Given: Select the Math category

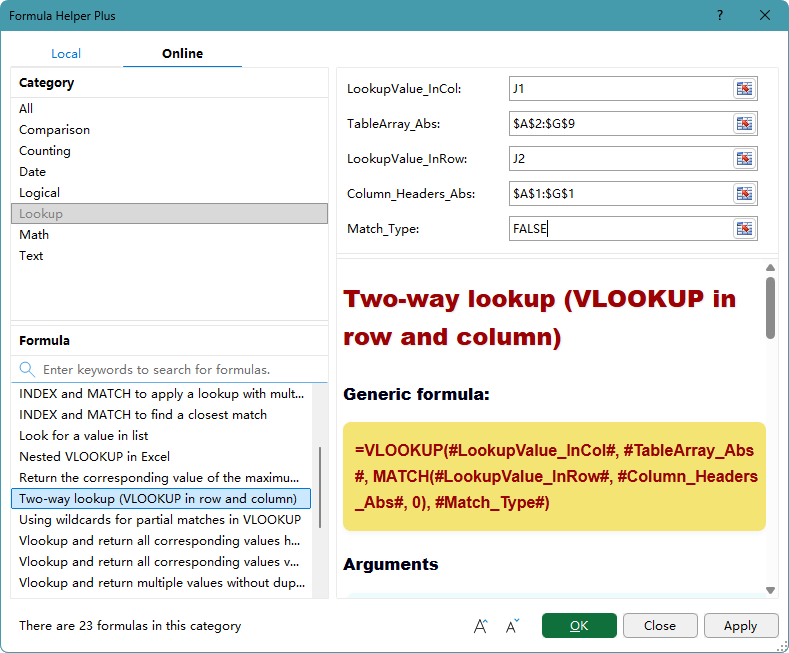Looking at the screenshot, I should [169, 235].
